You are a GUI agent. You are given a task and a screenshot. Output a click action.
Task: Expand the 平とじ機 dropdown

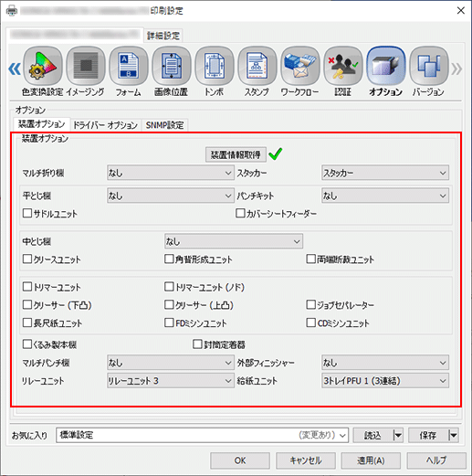(171, 196)
